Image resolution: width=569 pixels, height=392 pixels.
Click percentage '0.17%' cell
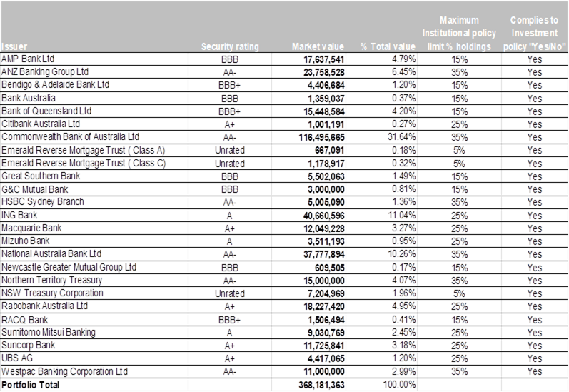(403, 267)
